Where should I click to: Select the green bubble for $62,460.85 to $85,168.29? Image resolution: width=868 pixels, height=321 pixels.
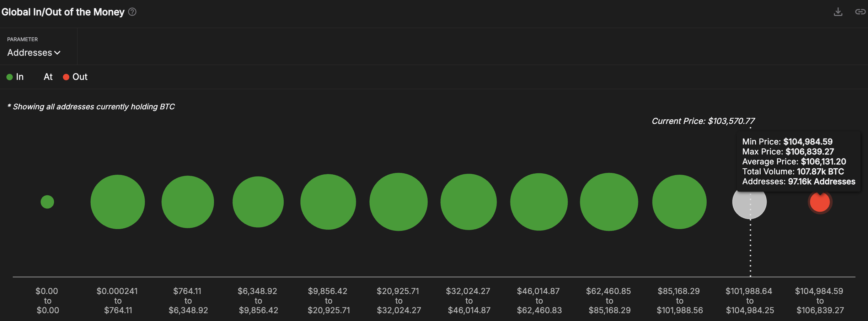609,202
